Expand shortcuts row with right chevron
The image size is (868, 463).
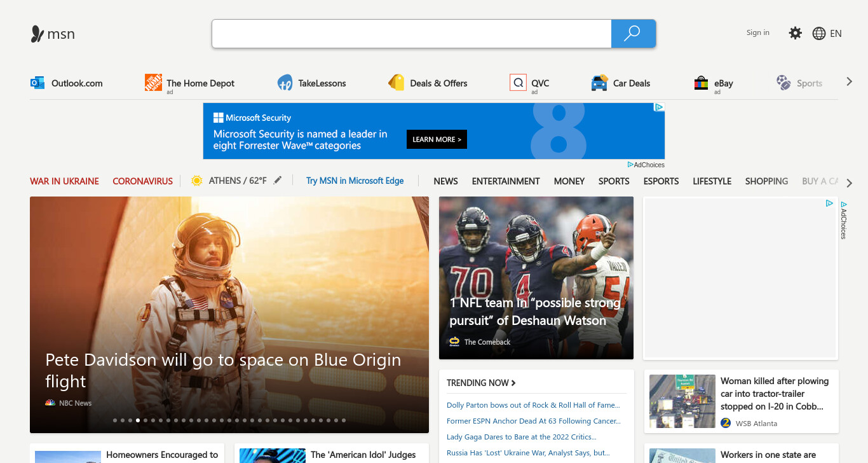(850, 82)
